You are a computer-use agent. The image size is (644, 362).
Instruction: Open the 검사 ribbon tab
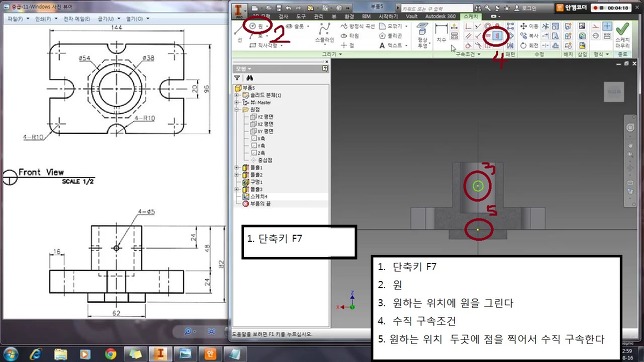pos(283,16)
